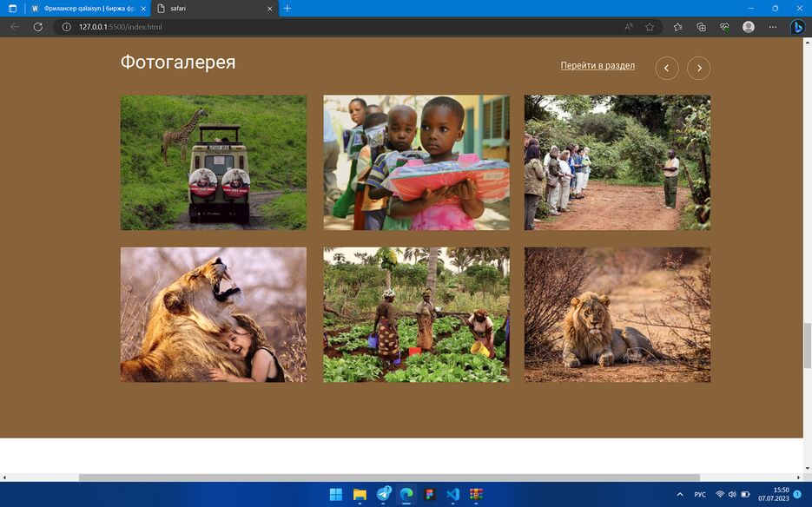Switch to the Фрилансер qalaisyn tab
The image size is (812, 507).
88,9
